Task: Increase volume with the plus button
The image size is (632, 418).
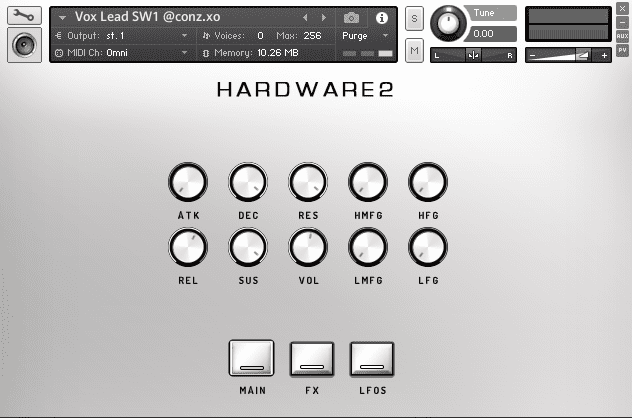Action: (604, 56)
